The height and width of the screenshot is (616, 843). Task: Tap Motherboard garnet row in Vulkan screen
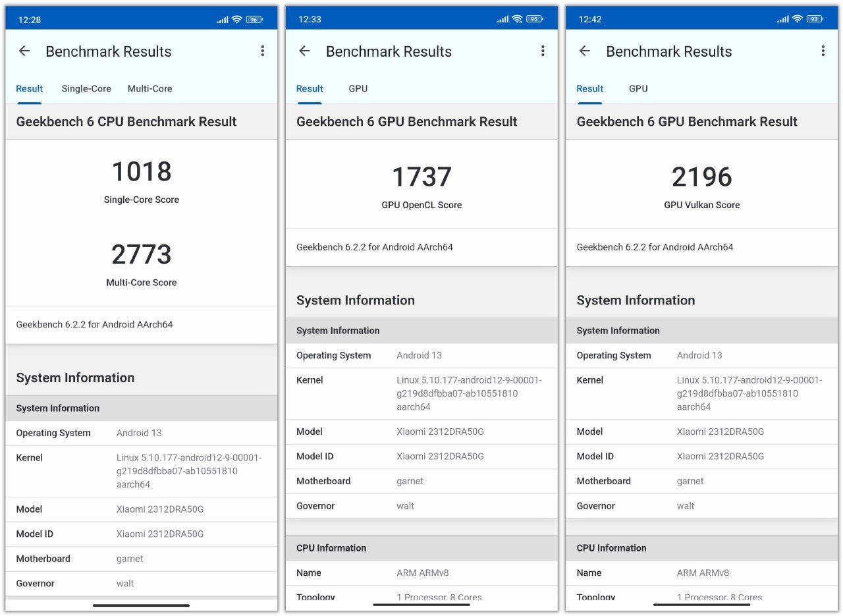(702, 481)
